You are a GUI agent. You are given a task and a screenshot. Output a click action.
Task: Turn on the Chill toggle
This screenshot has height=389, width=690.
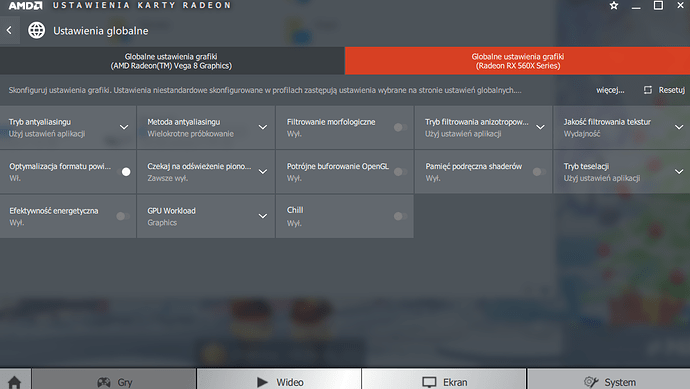(400, 216)
